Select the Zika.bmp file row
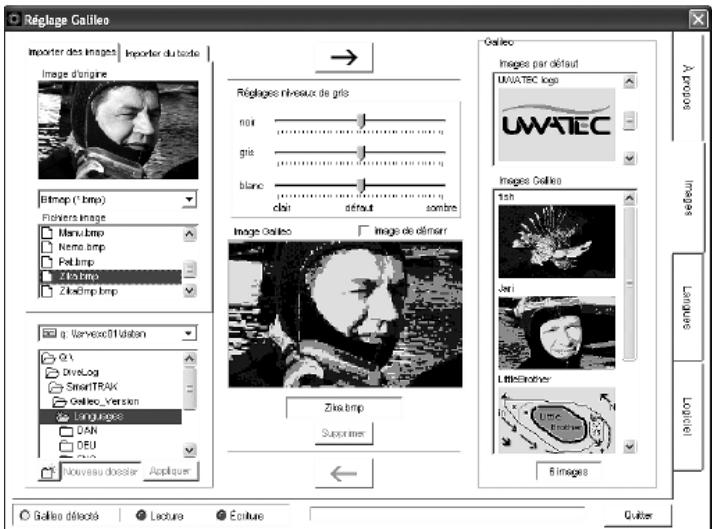 click(x=111, y=276)
